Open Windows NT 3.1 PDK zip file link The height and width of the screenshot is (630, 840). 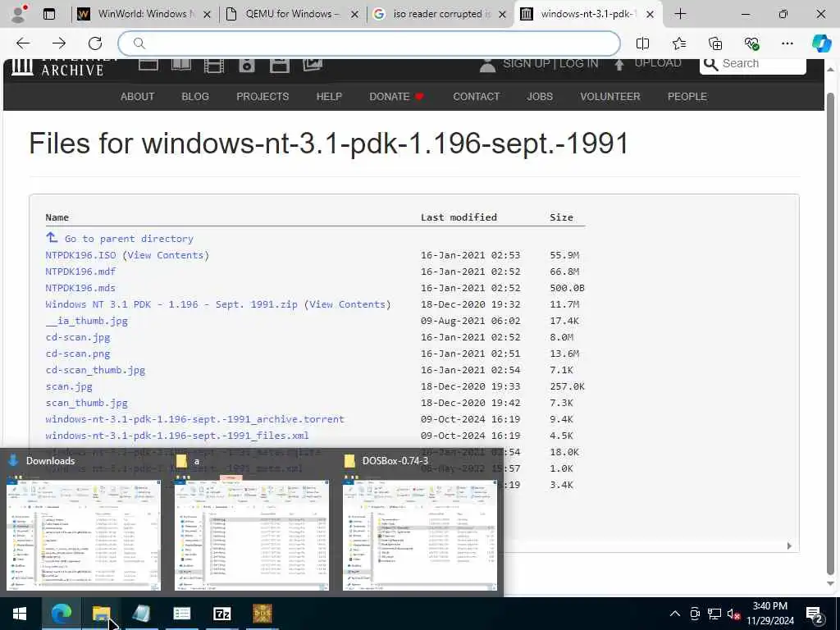click(171, 304)
